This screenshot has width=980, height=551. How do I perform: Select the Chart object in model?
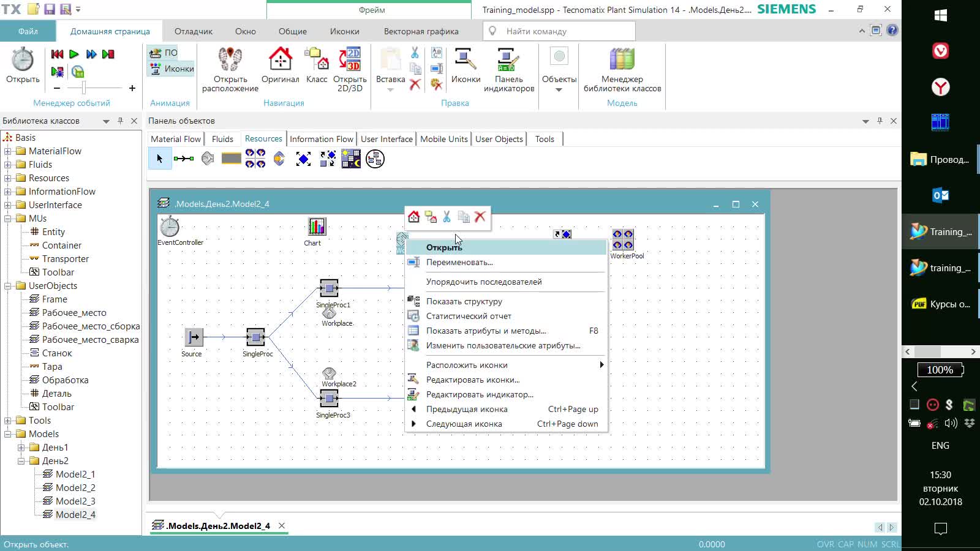tap(317, 227)
